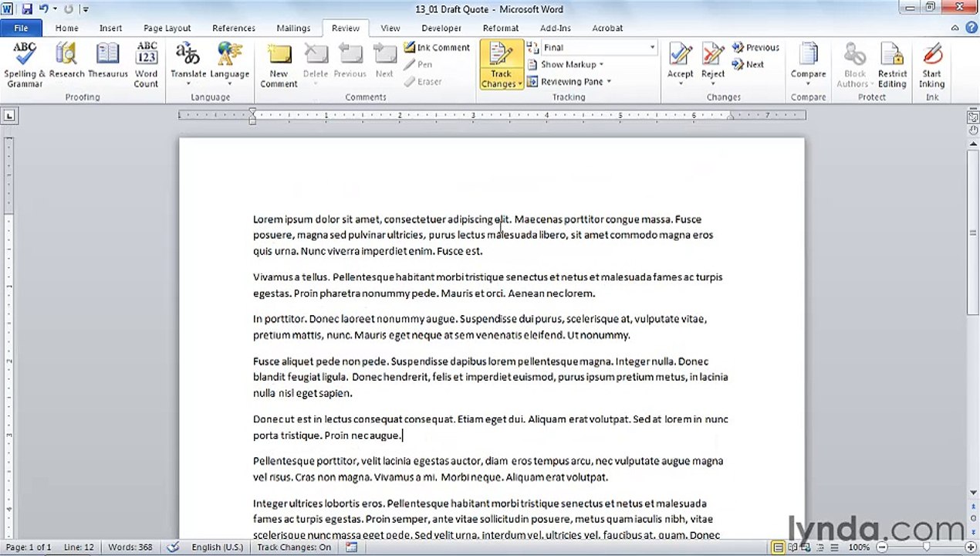
Task: Click the zoom out minus button
Action: pyautogui.click(x=882, y=548)
